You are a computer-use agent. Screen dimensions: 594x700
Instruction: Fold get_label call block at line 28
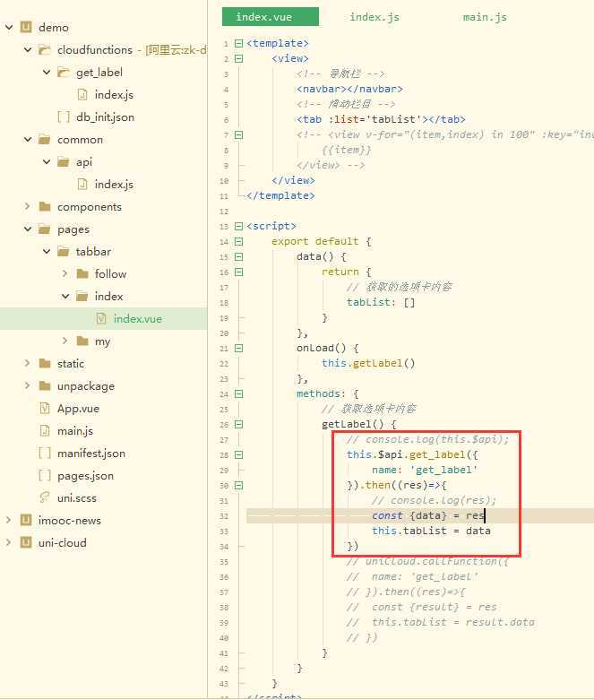[x=238, y=455]
